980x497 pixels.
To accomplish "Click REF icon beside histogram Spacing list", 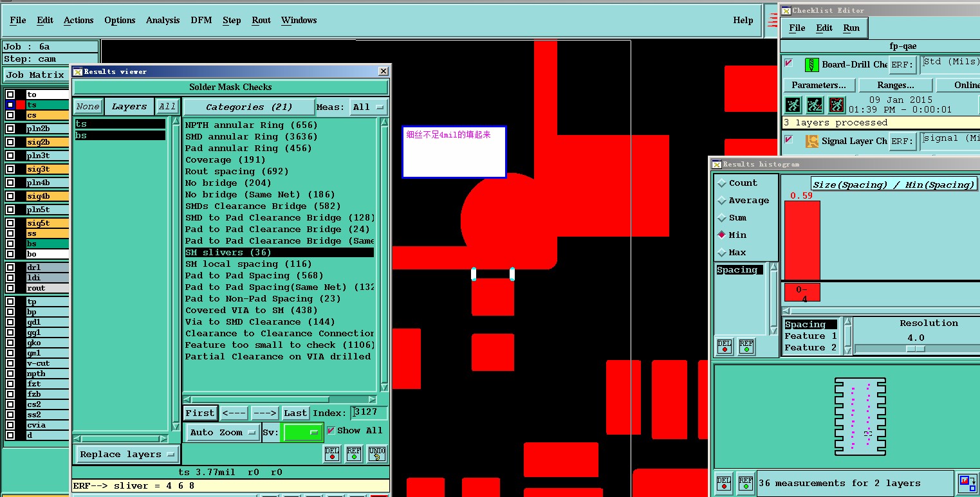I will (x=746, y=347).
